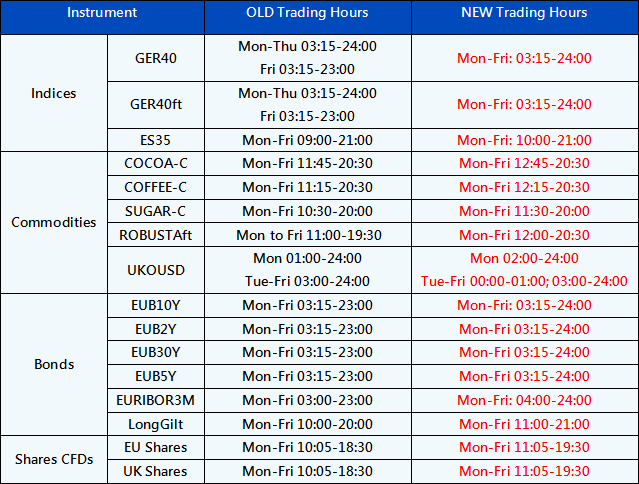The image size is (639, 484).
Task: Click the GER40ft instrument cell
Action: pyautogui.click(x=155, y=104)
